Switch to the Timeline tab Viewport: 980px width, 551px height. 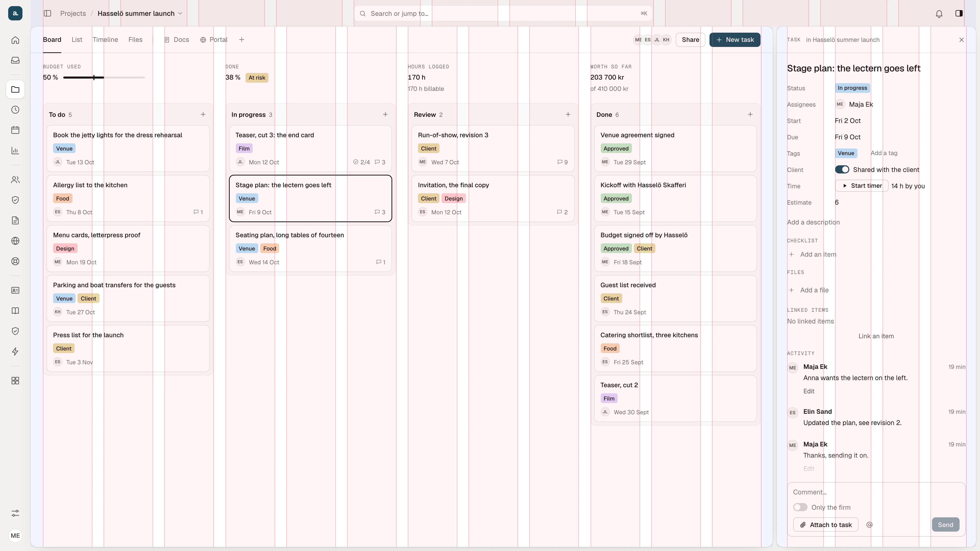pyautogui.click(x=105, y=40)
